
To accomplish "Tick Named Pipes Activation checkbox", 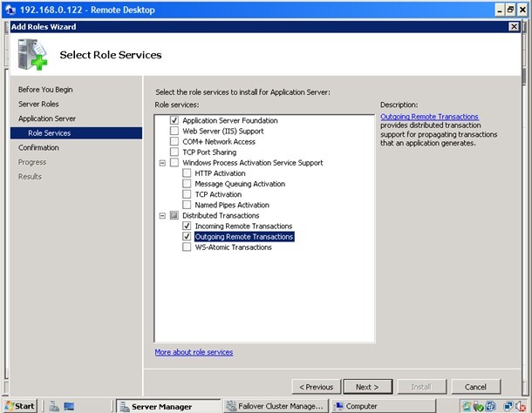I will point(187,205).
